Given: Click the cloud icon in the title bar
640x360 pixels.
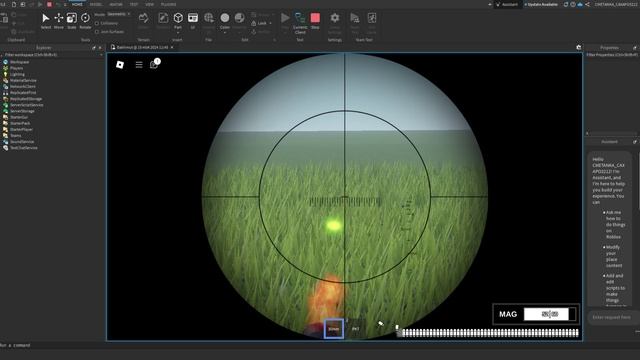Looking at the screenshot, I should [580, 4].
